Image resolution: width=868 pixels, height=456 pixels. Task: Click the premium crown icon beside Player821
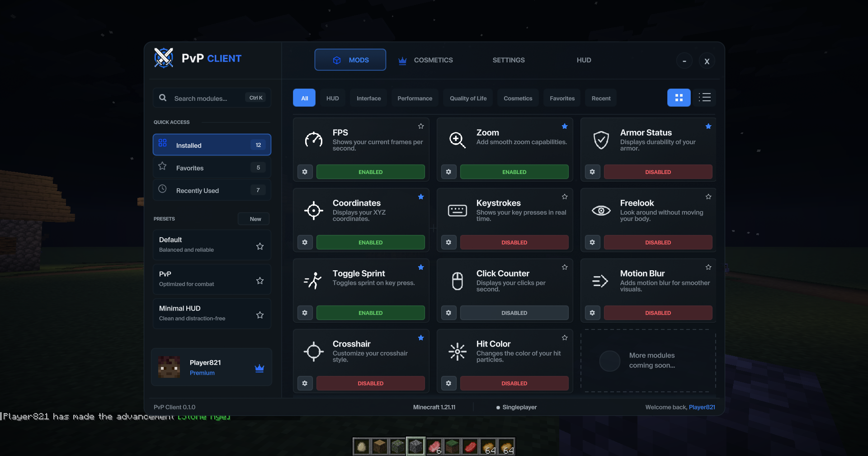click(x=259, y=368)
